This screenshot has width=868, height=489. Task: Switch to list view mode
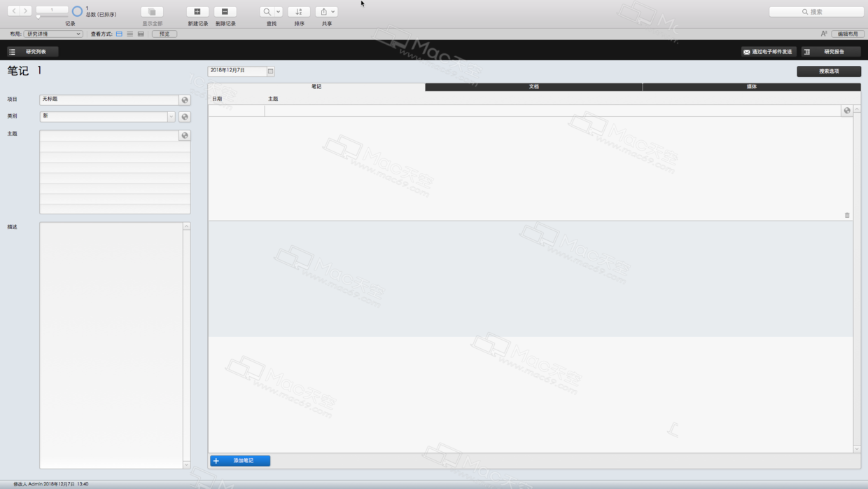[x=129, y=33]
